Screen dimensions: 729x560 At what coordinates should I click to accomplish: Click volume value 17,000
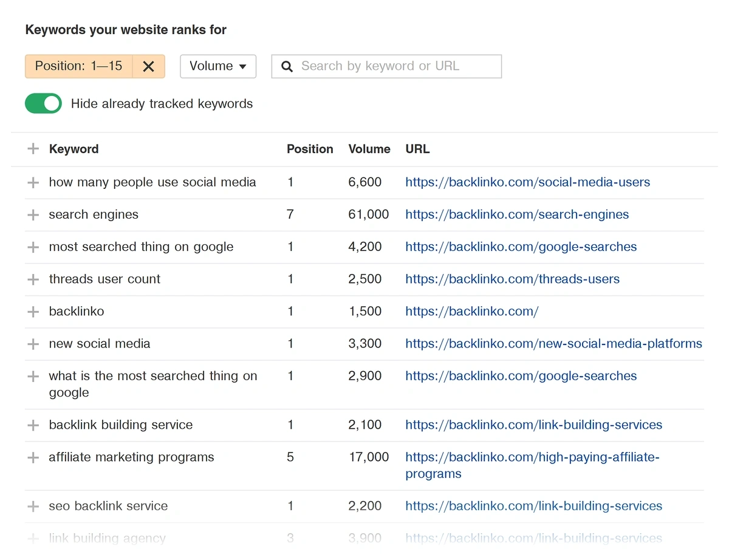369,457
